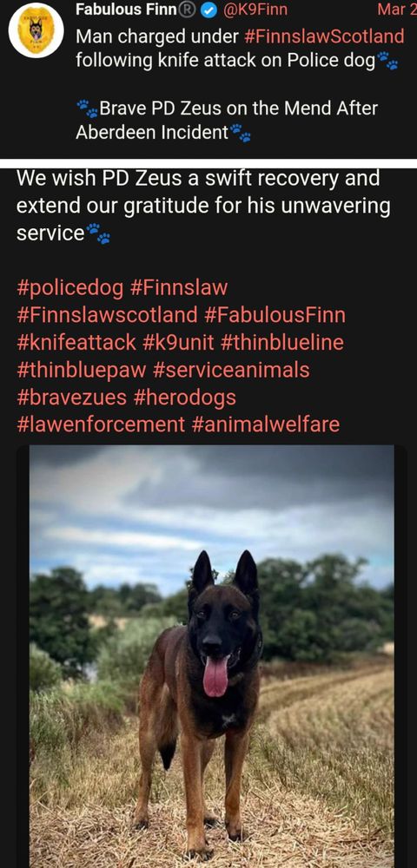Open the police dog photo

pos(212,656)
